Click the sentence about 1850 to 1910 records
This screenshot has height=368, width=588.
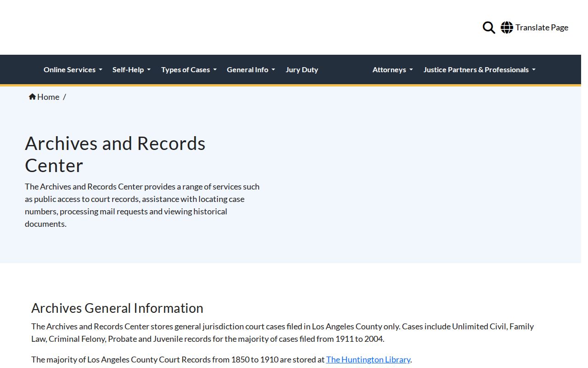coord(221,360)
